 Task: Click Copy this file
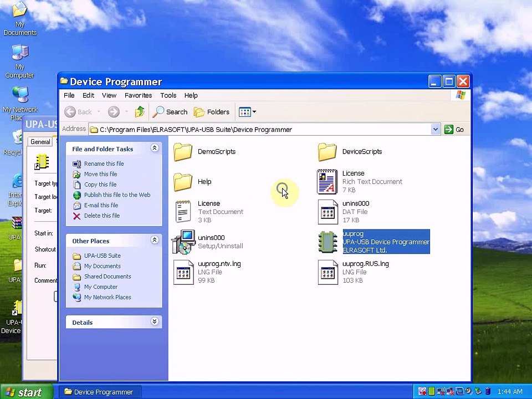(x=100, y=185)
